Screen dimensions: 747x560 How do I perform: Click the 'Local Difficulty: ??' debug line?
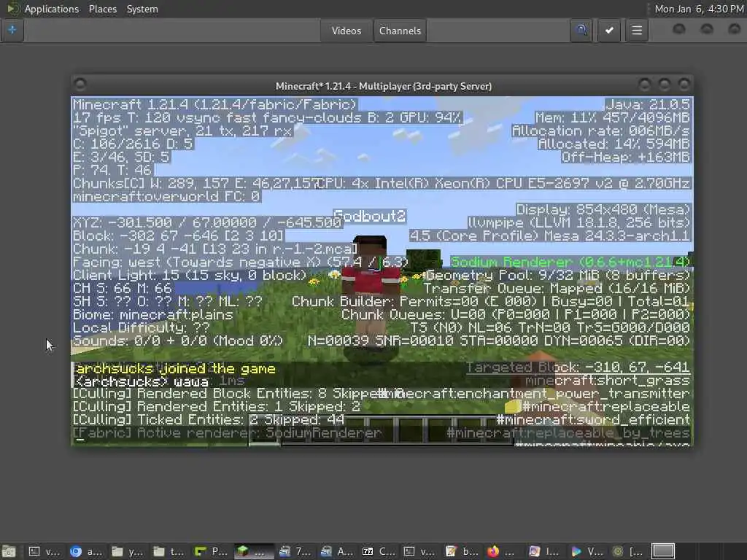click(141, 327)
